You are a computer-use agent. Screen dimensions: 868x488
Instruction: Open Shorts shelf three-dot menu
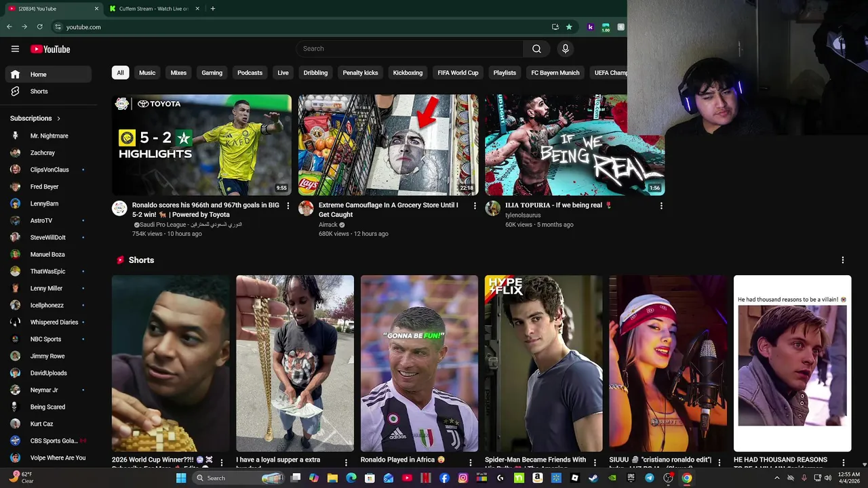842,260
